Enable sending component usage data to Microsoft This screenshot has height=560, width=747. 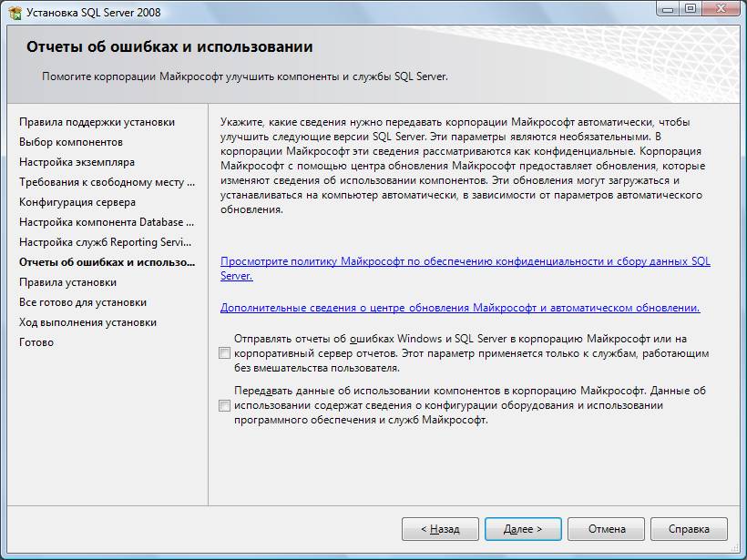click(x=225, y=406)
